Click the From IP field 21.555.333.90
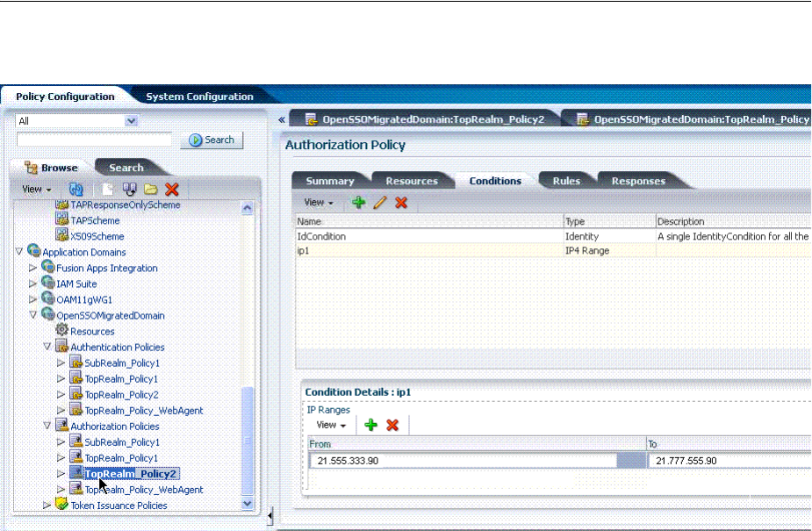Image resolution: width=812 pixels, height=531 pixels. click(x=463, y=461)
